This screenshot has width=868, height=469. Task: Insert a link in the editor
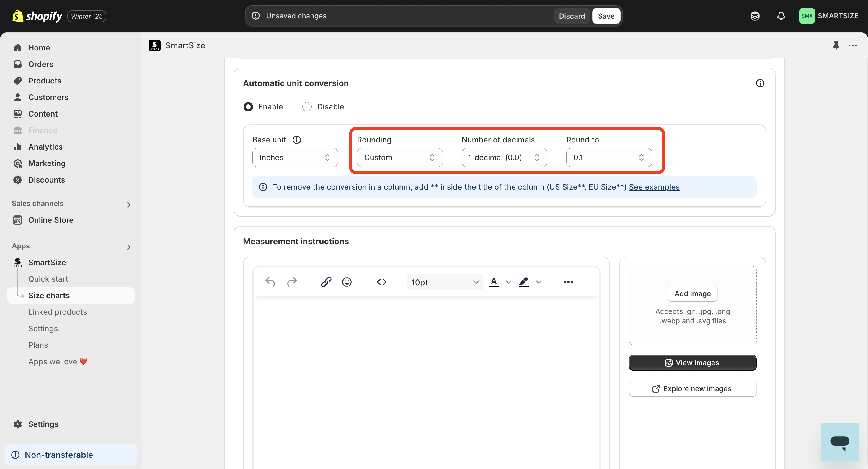[326, 282]
